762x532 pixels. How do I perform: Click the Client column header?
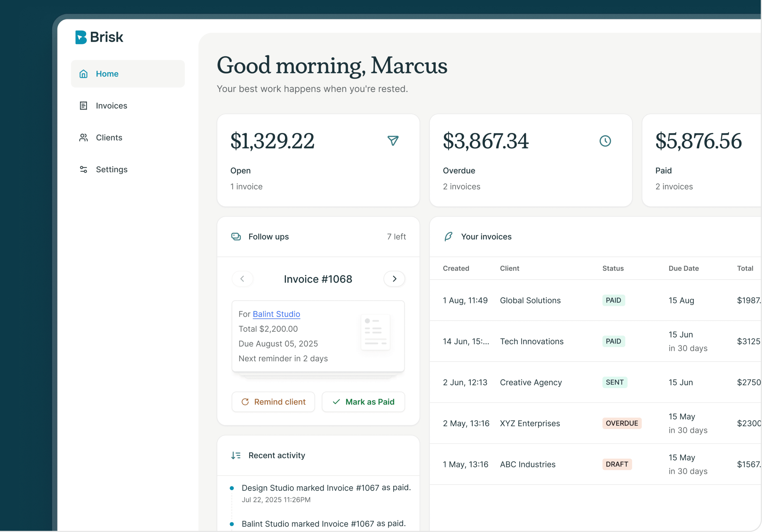tap(509, 268)
